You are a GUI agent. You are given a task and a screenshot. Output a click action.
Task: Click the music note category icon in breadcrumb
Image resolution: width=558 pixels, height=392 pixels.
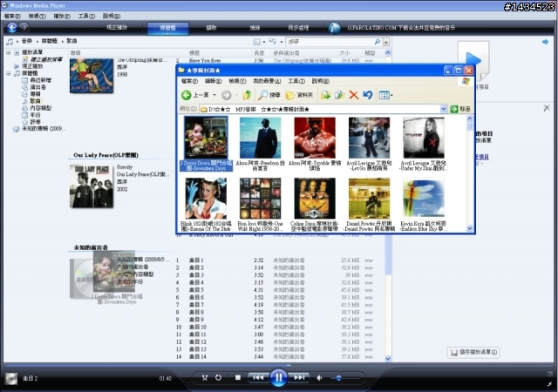click(10, 42)
